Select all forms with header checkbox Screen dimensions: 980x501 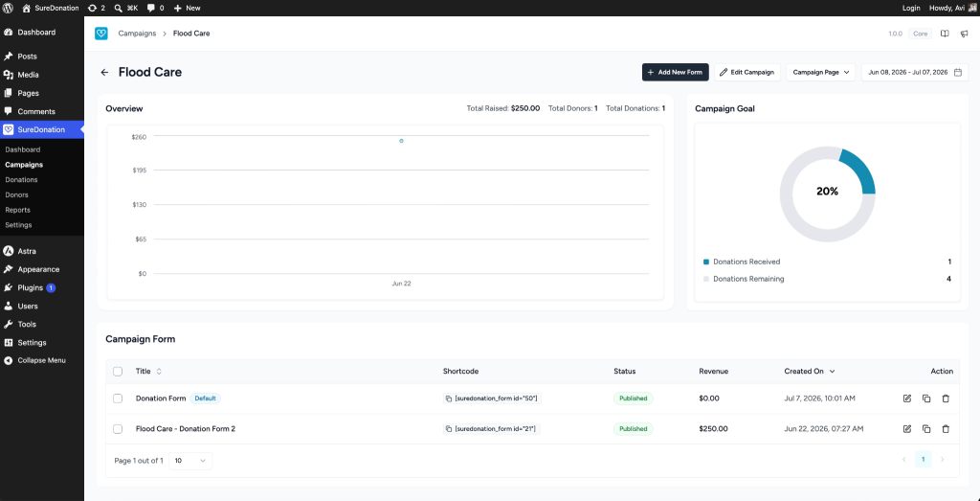click(118, 372)
